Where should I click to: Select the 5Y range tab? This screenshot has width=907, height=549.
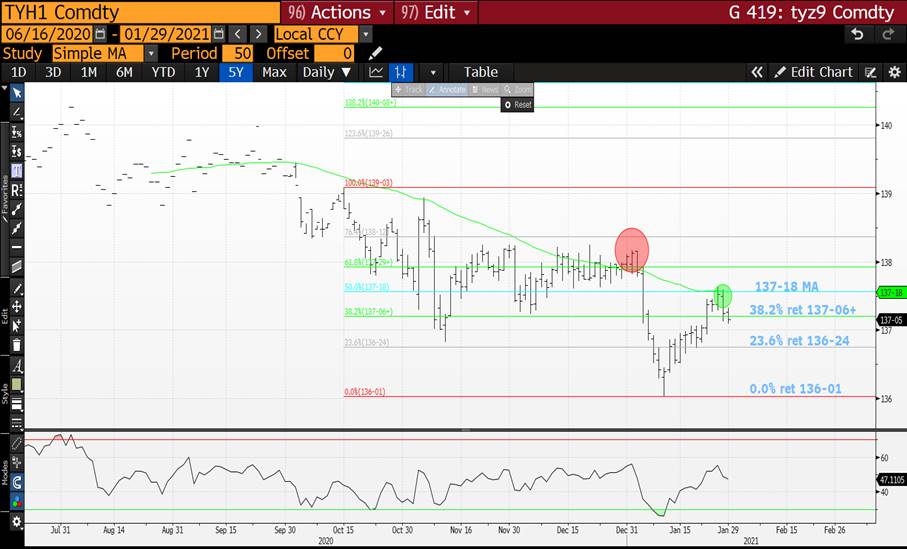click(235, 72)
